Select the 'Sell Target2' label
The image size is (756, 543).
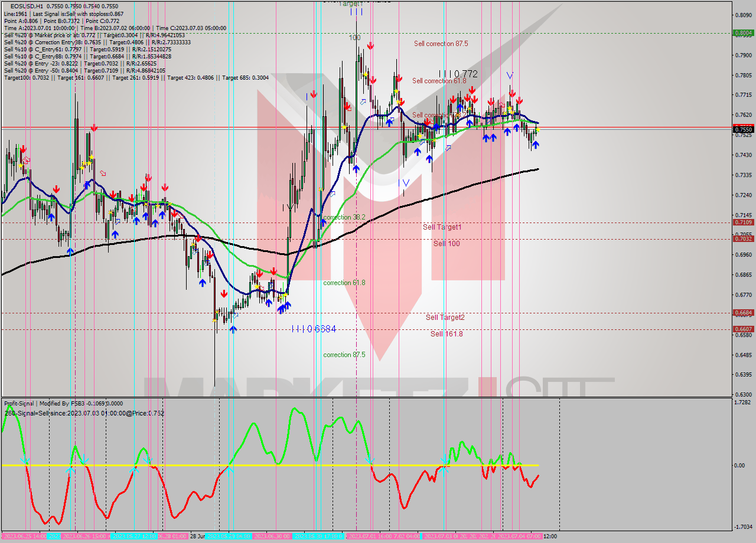coord(445,317)
